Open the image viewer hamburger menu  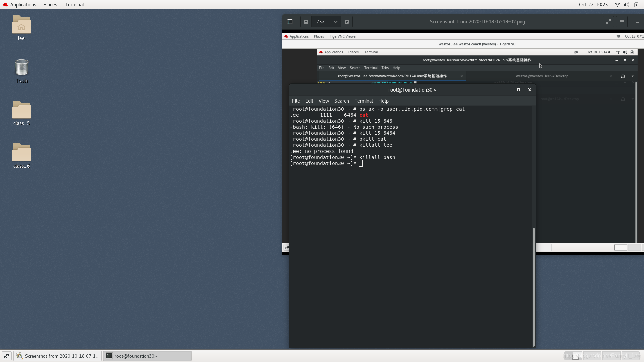pos(622,22)
